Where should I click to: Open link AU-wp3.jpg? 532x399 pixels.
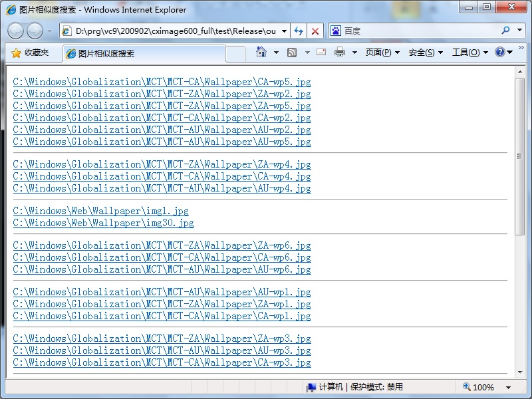pyautogui.click(x=162, y=350)
